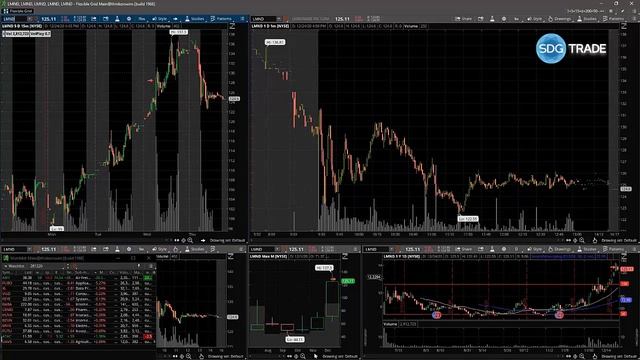Expand symbol dropdown in the 15m chart toolbar

pyautogui.click(x=30, y=19)
